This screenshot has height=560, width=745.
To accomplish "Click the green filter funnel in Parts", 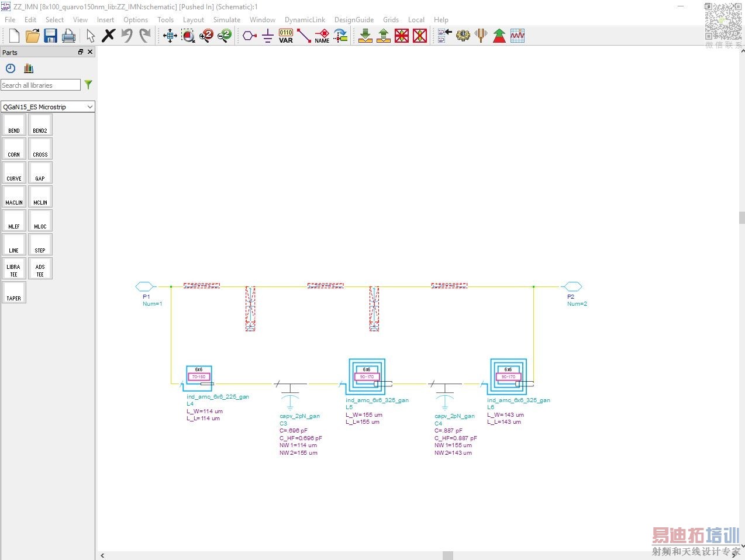I will [x=88, y=85].
